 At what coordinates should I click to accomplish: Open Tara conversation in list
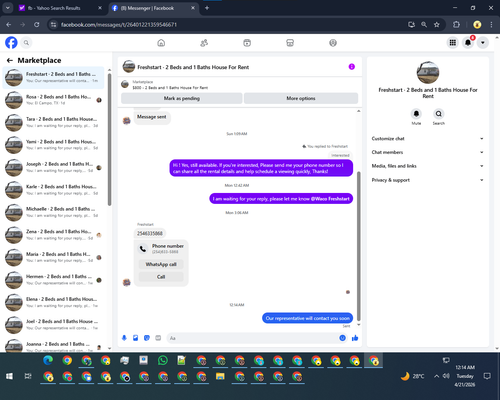[x=53, y=122]
